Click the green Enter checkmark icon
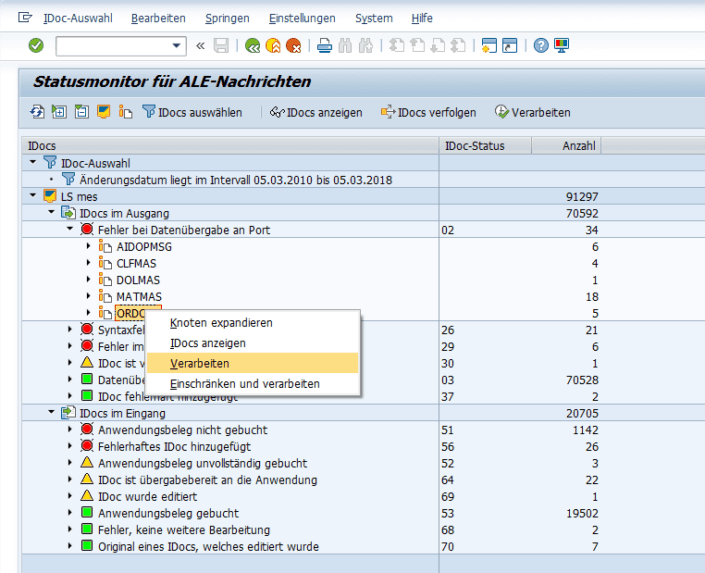Screen dimensions: 705x573 point(36,46)
